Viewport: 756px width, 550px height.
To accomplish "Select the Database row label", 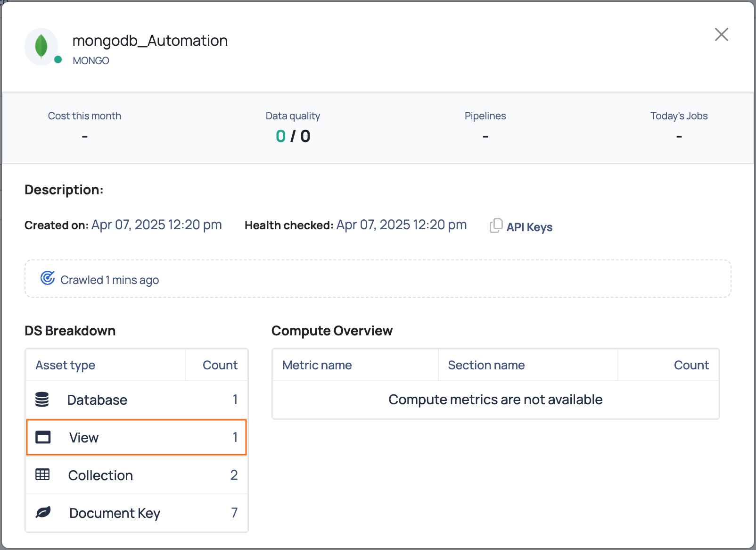I will pos(97,400).
